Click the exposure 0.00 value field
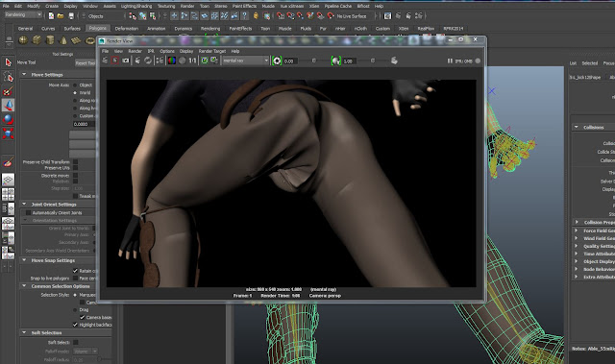The image size is (615, 364). coord(290,61)
